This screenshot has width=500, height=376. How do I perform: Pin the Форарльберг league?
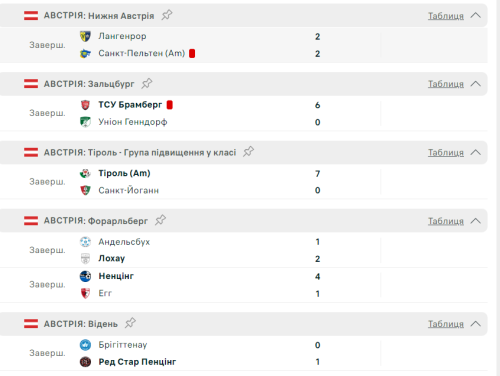(x=160, y=220)
